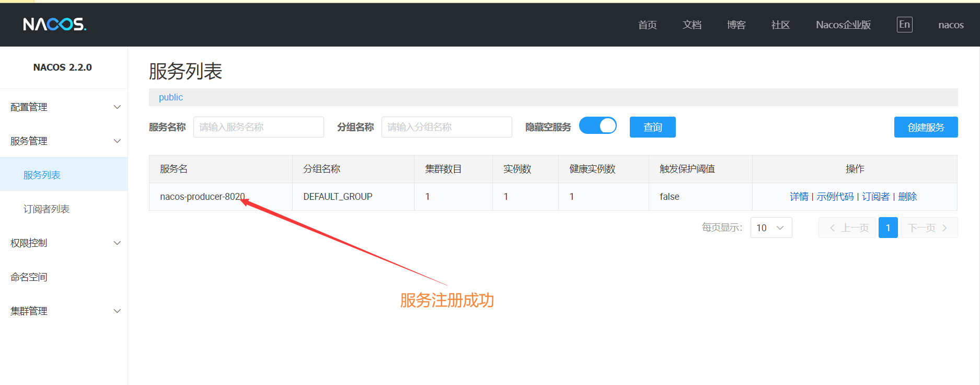
Task: Click the 上一页 pagination button
Action: (847, 228)
